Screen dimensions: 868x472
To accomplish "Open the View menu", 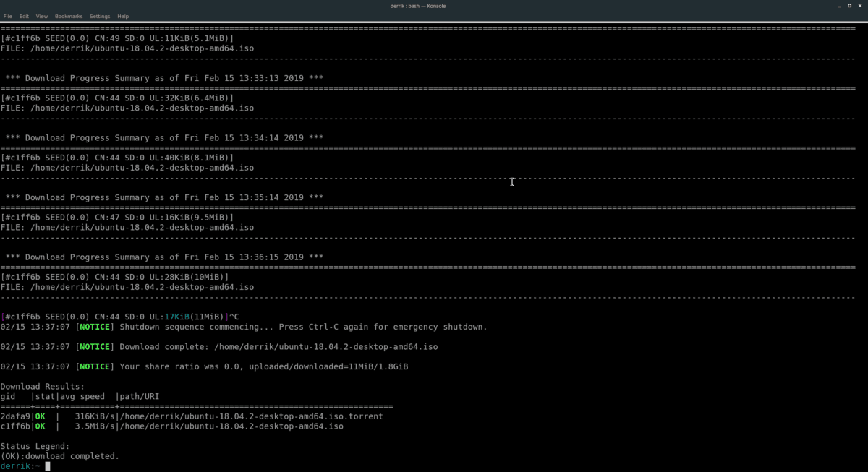I will (41, 16).
